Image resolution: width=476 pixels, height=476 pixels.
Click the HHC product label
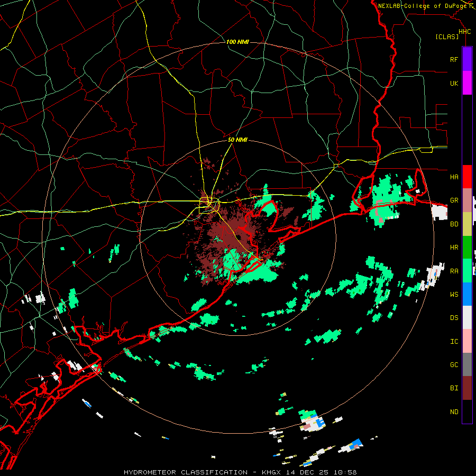click(464, 32)
